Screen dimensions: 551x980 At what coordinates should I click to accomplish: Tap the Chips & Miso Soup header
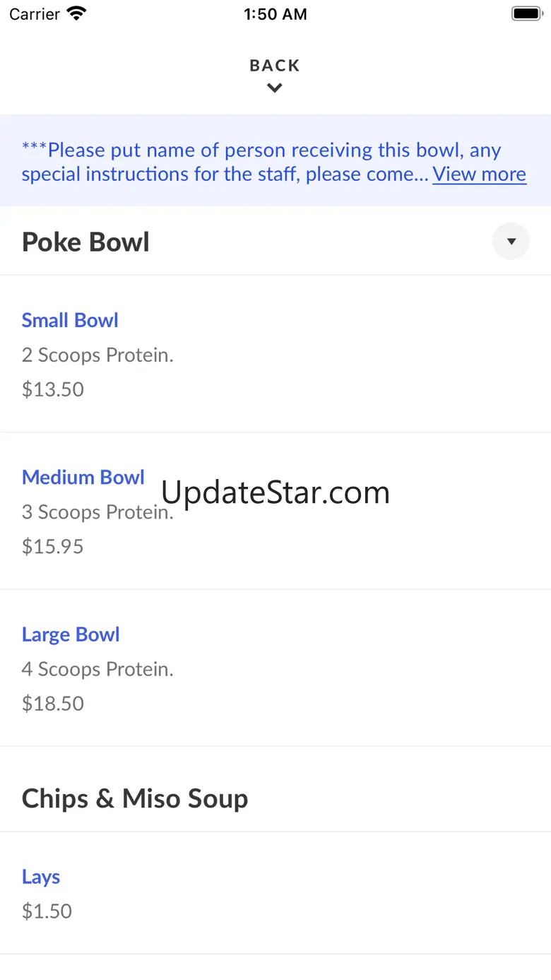click(x=135, y=798)
